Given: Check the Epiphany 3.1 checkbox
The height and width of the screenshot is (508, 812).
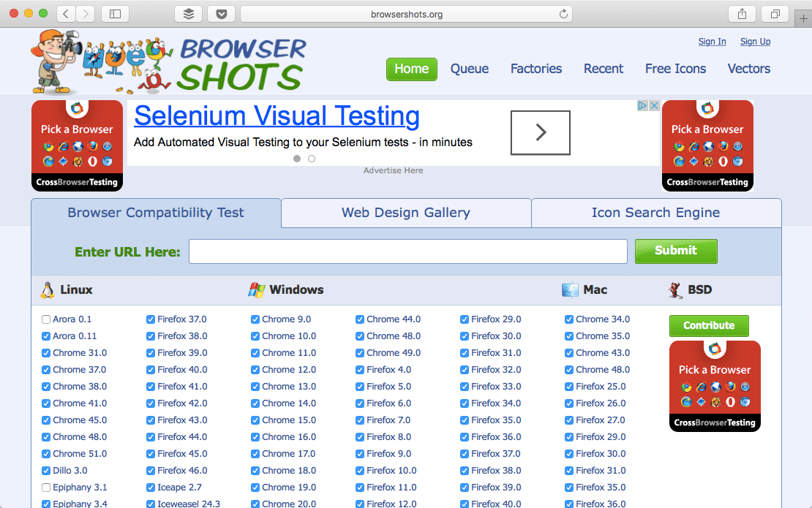Looking at the screenshot, I should 46,488.
